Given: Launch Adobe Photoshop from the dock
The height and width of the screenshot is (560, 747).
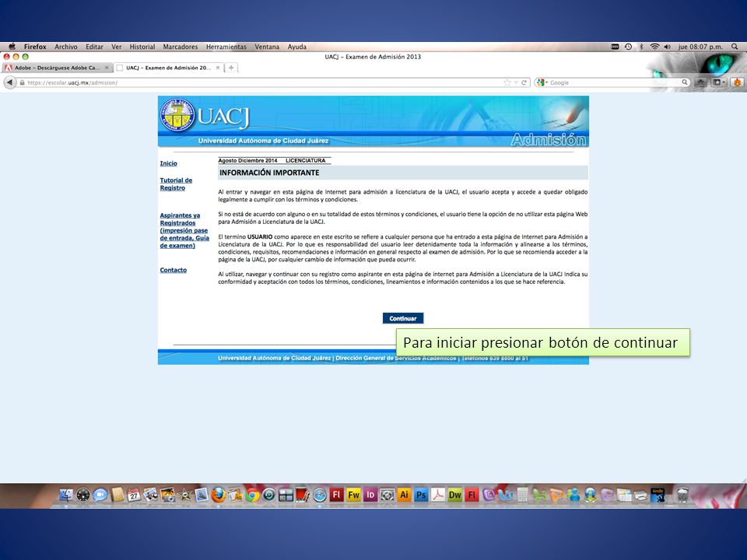Looking at the screenshot, I should click(x=421, y=495).
